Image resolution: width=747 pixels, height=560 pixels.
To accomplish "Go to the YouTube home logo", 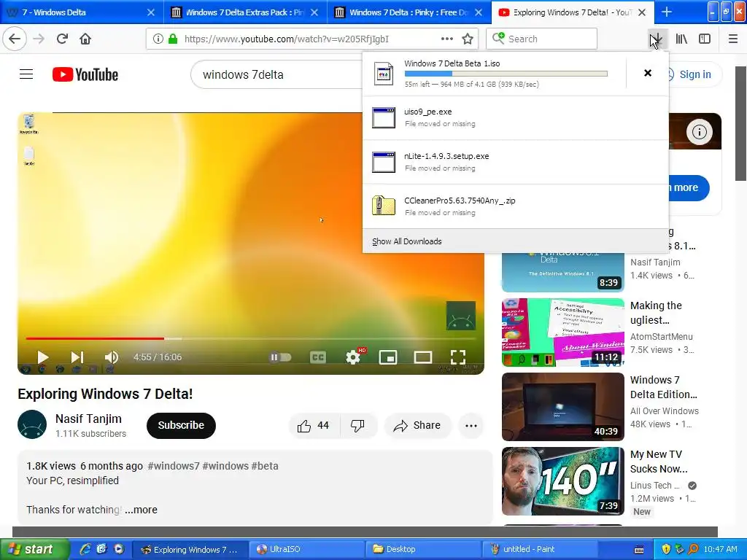I will coord(85,74).
